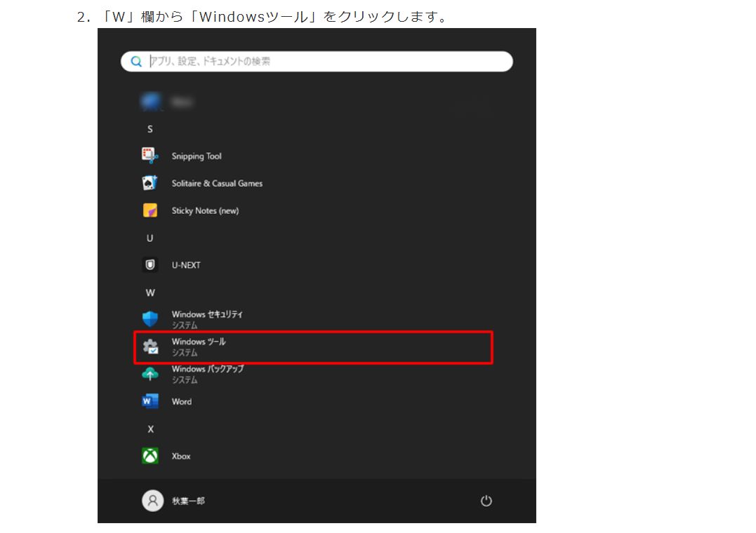Click the Xbox label

tap(181, 456)
